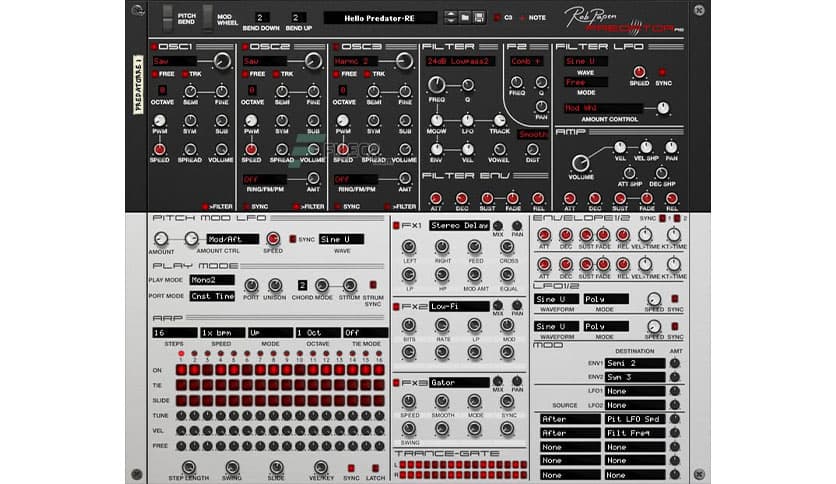This screenshot has height=484, width=836.
Task: Click the Pitch Mod LFO AMOUNT knob
Action: click(x=161, y=239)
